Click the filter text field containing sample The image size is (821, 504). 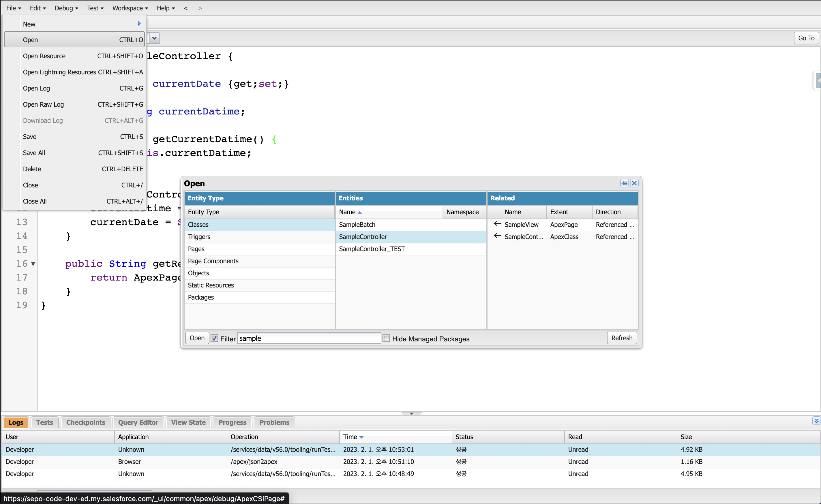pyautogui.click(x=308, y=338)
